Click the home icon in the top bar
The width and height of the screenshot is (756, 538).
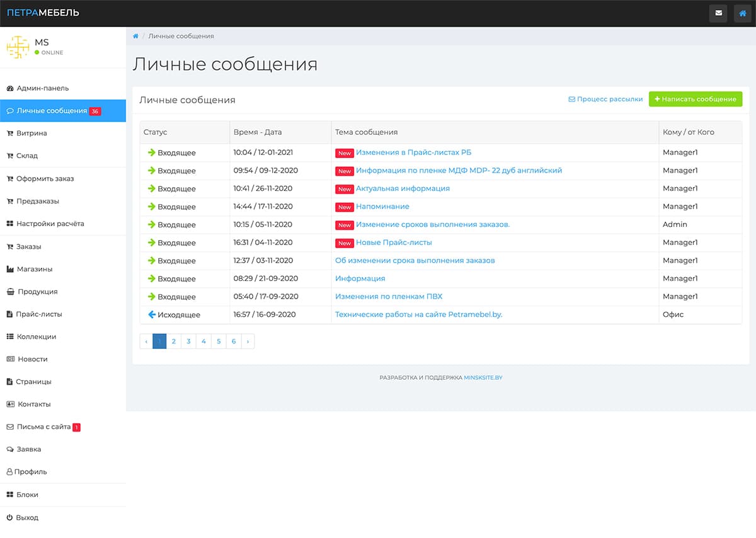742,13
